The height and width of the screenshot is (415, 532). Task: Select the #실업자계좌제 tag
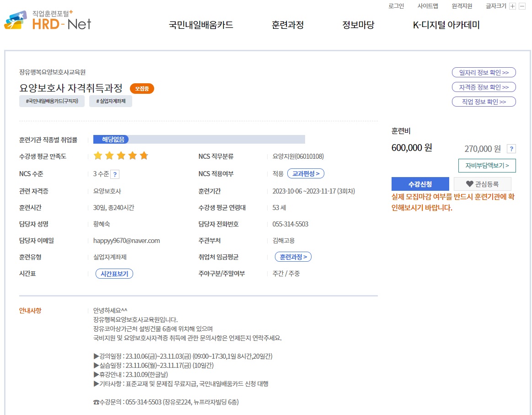pos(110,101)
